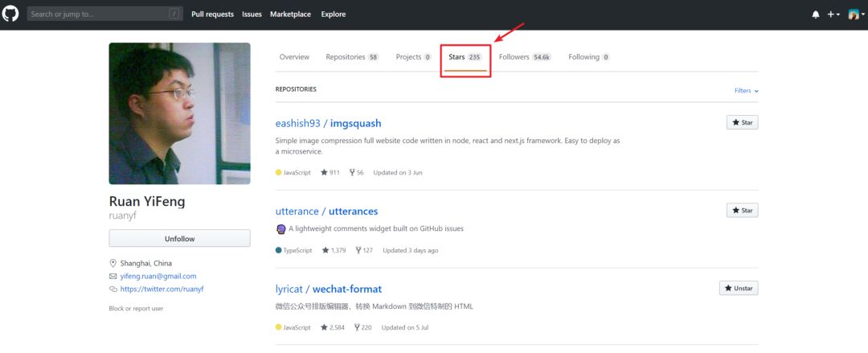
Task: Star the imgsquash repository
Action: point(743,122)
